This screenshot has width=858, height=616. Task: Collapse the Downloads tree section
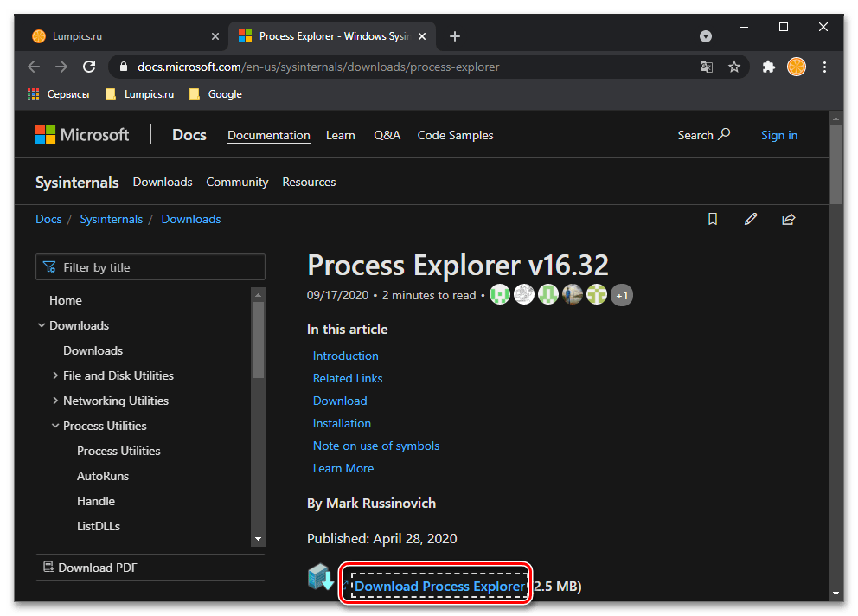point(42,325)
